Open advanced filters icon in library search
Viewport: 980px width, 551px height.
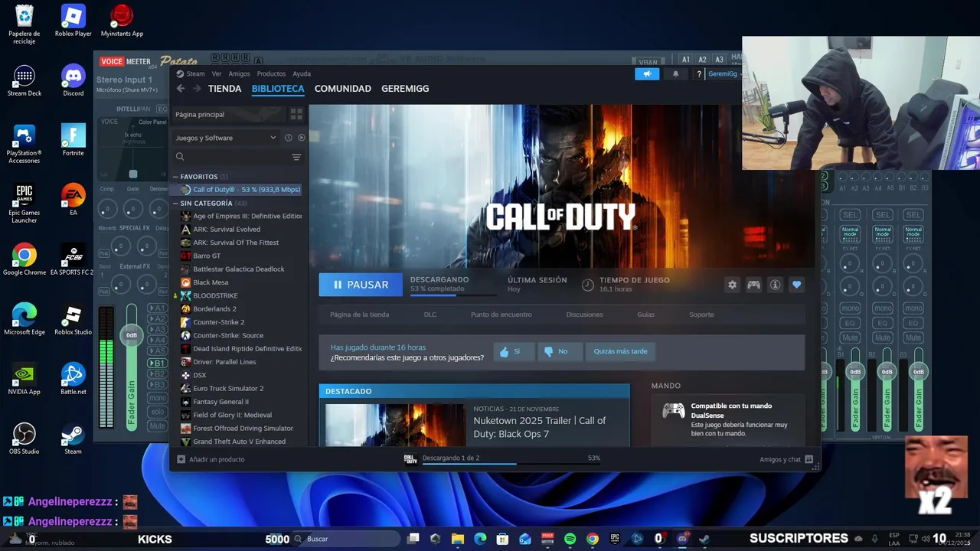point(296,157)
